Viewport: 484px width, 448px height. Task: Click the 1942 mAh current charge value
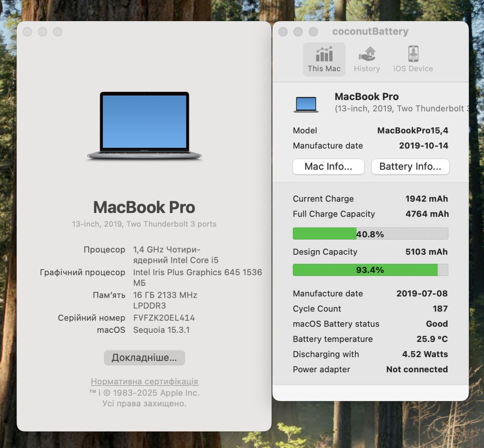pyautogui.click(x=426, y=199)
